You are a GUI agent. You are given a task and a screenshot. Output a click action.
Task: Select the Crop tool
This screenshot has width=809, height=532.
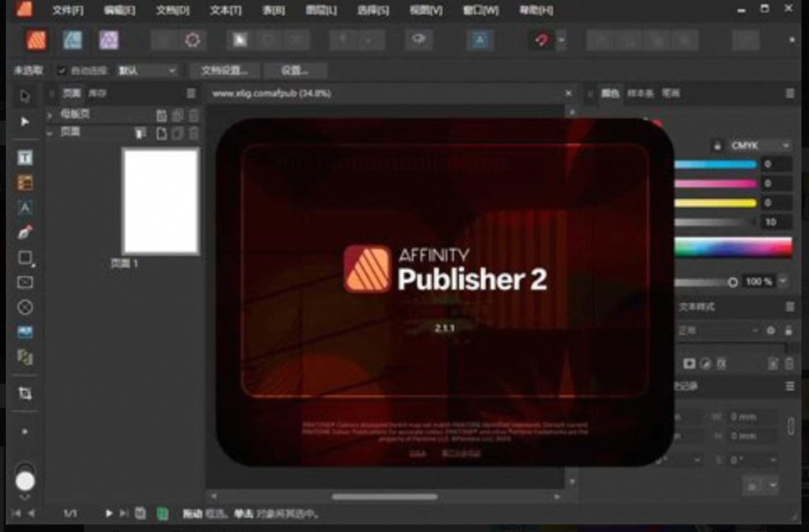(25, 394)
